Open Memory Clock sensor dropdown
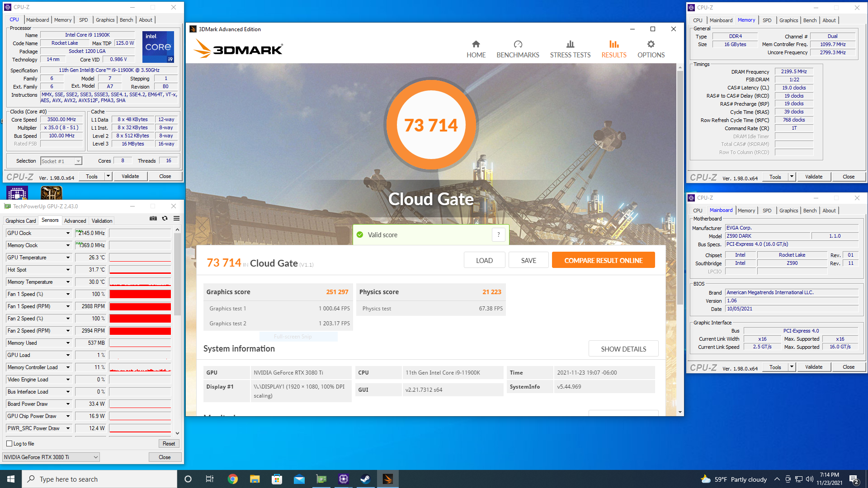868x488 pixels. (x=68, y=245)
